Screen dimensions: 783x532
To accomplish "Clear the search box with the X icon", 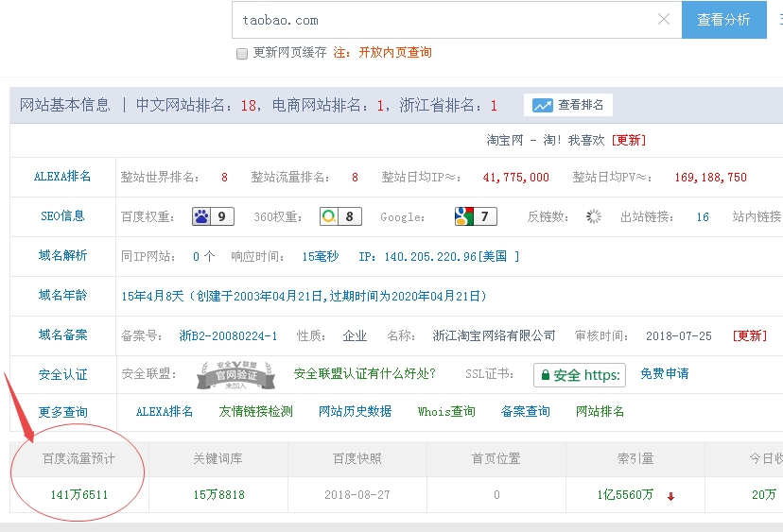I will (x=664, y=20).
